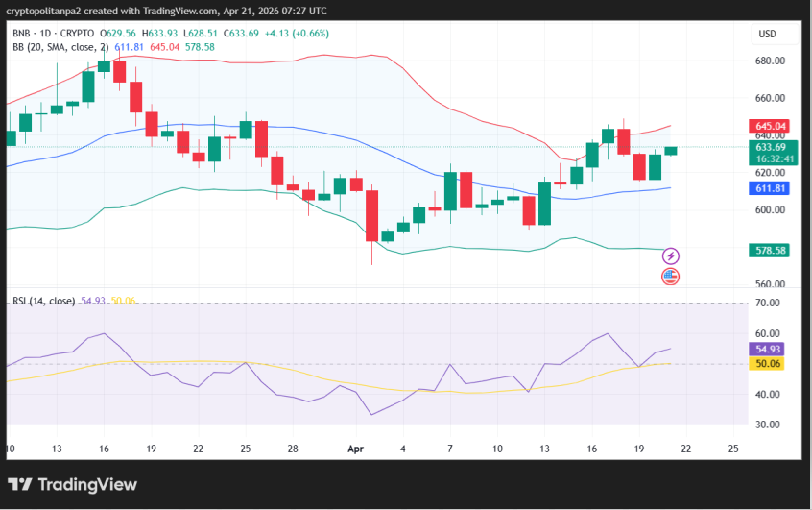
Task: Click the latest green candlestick on chart
Action: 670,151
